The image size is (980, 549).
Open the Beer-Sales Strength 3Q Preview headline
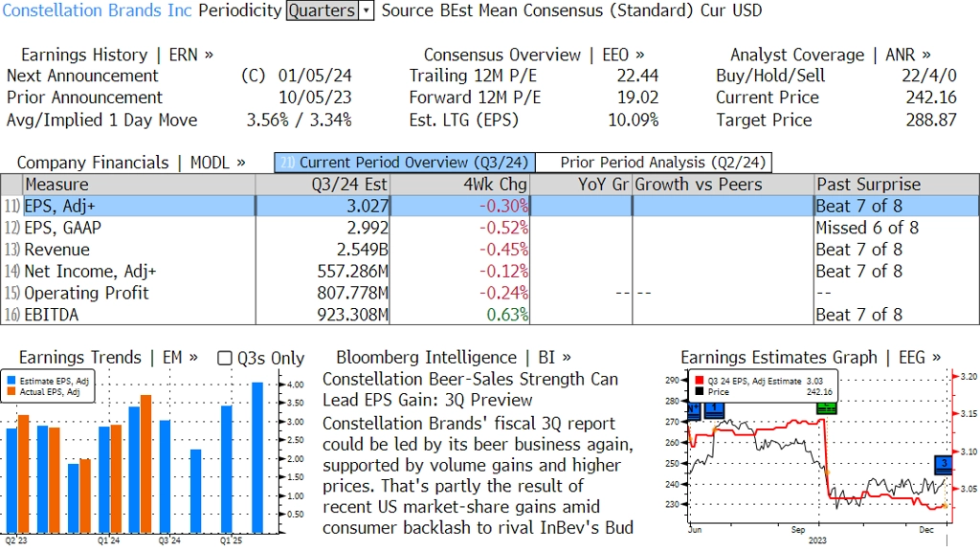pos(470,389)
